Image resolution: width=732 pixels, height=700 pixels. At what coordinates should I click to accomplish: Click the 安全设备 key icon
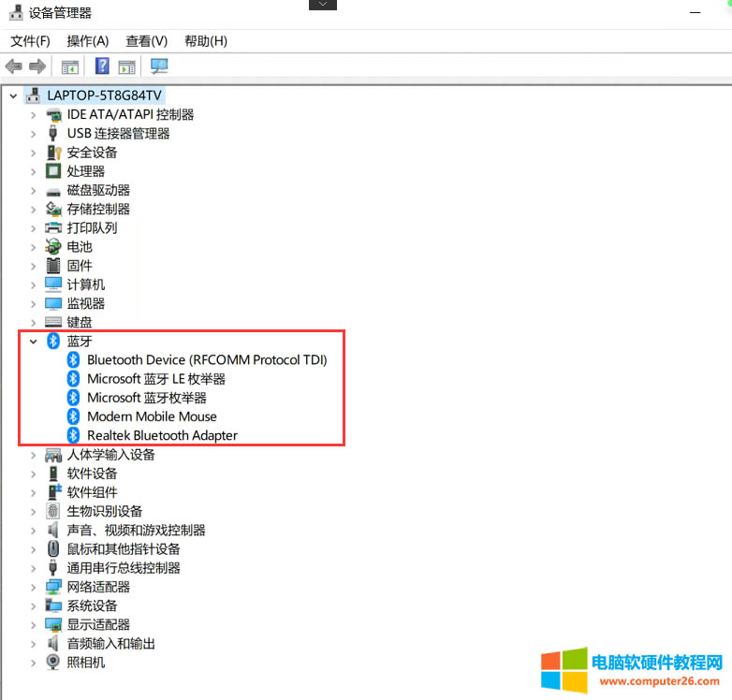click(x=53, y=153)
